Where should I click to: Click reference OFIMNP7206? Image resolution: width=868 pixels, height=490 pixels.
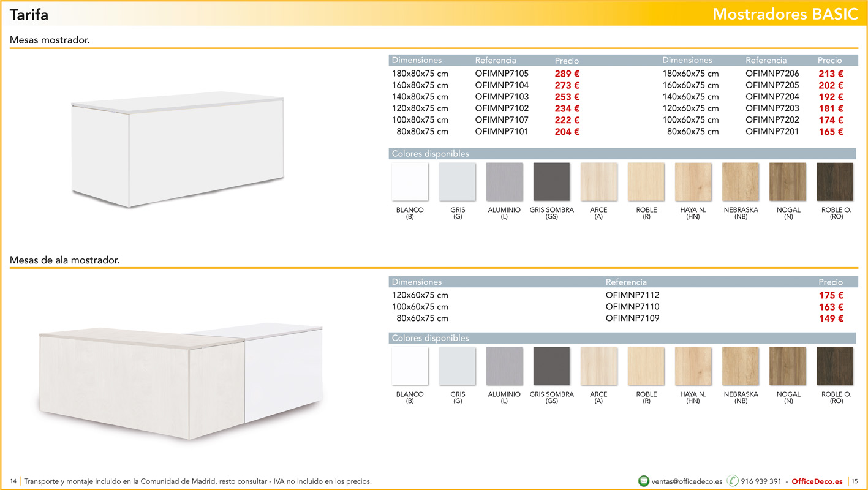(x=772, y=73)
